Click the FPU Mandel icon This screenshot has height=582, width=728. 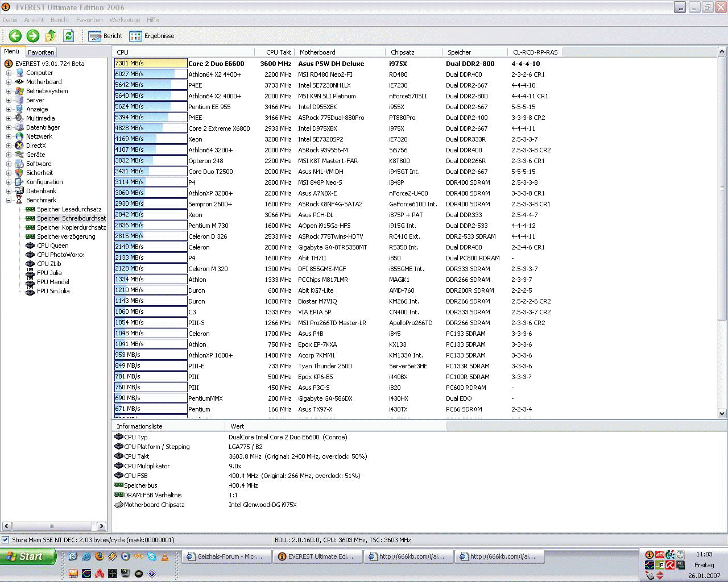[x=30, y=282]
